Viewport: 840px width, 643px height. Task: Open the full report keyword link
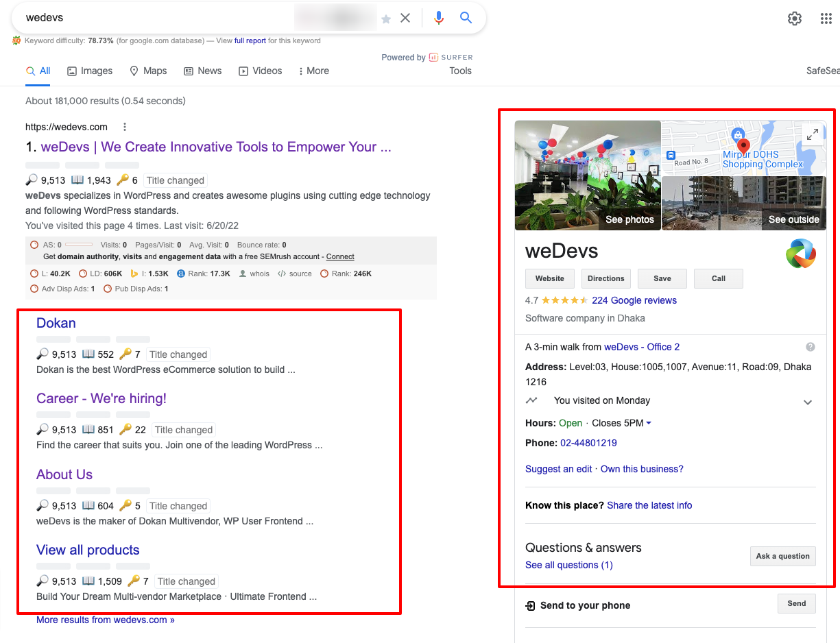(x=250, y=40)
